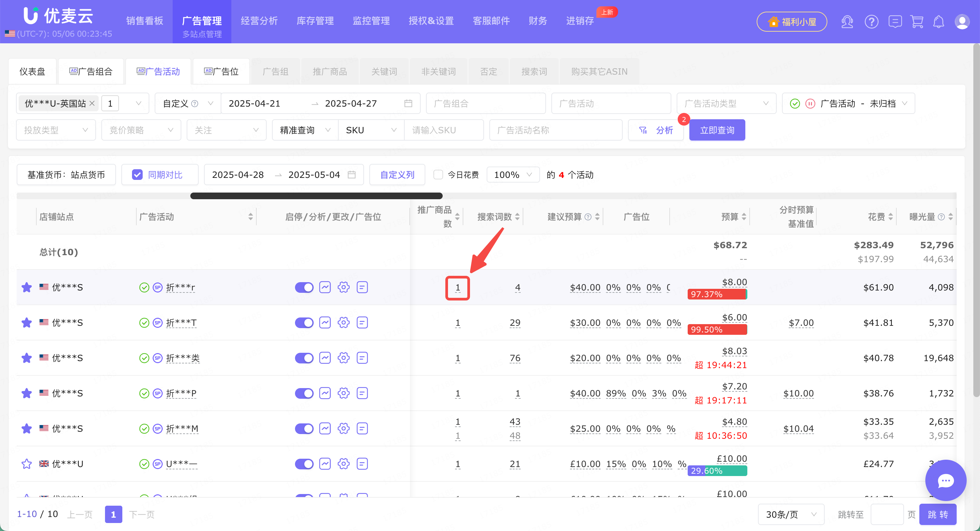980x531 pixels.
Task: Toggle off campaign 折***T switch
Action: (x=304, y=323)
